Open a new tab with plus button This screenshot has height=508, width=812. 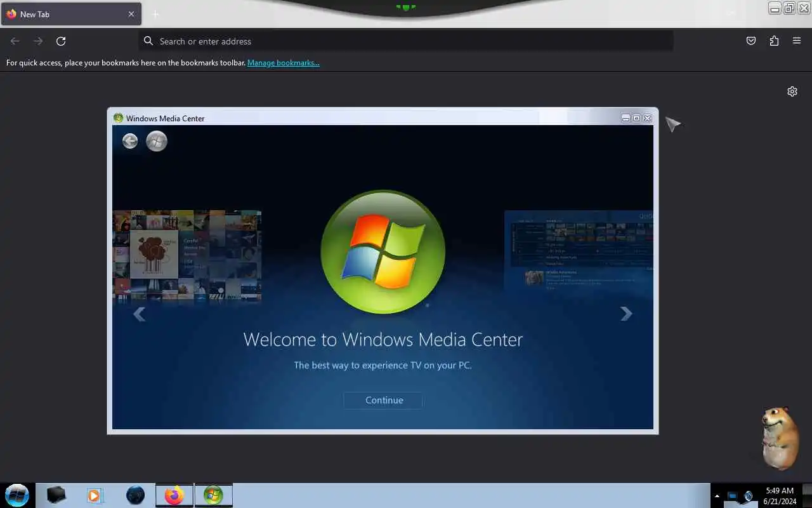(155, 14)
